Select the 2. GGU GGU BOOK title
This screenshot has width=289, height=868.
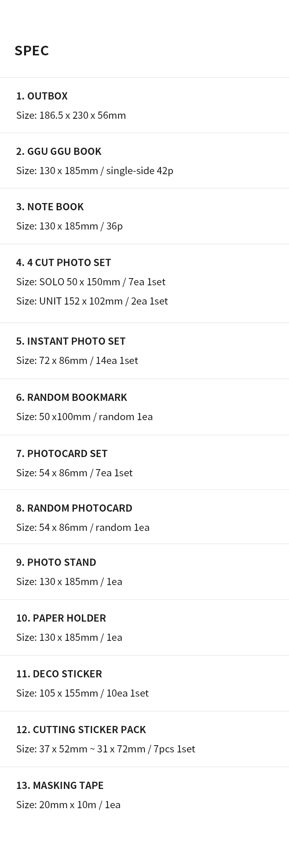(59, 151)
